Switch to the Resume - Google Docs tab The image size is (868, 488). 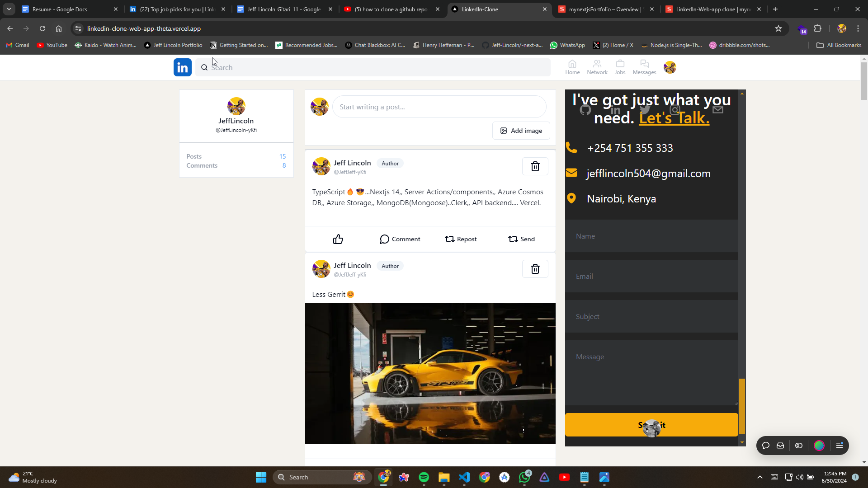coord(60,9)
